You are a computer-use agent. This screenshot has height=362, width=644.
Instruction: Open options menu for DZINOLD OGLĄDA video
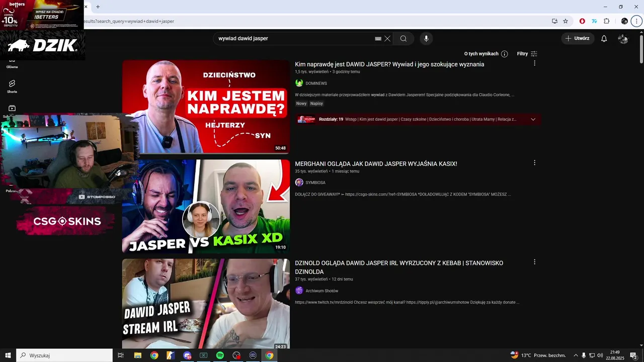pos(534,262)
